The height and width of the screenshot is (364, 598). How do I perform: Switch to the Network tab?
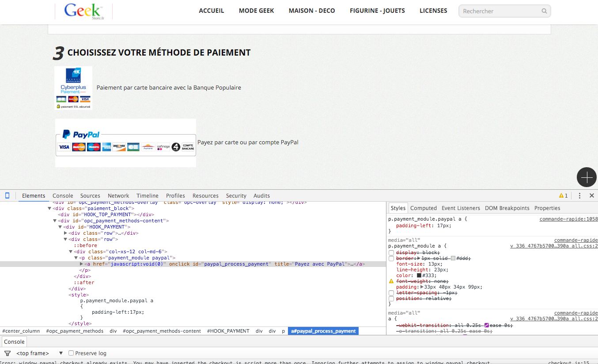[x=118, y=195]
